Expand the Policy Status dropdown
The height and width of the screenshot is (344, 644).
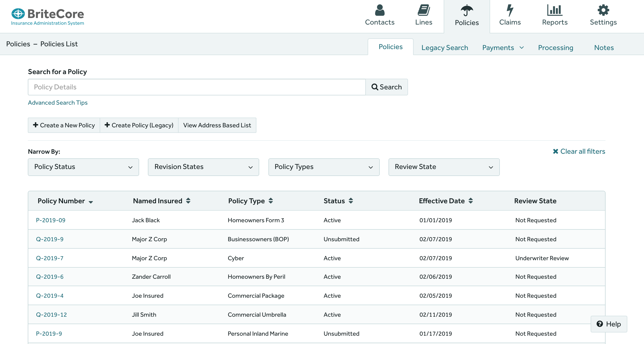[83, 167]
